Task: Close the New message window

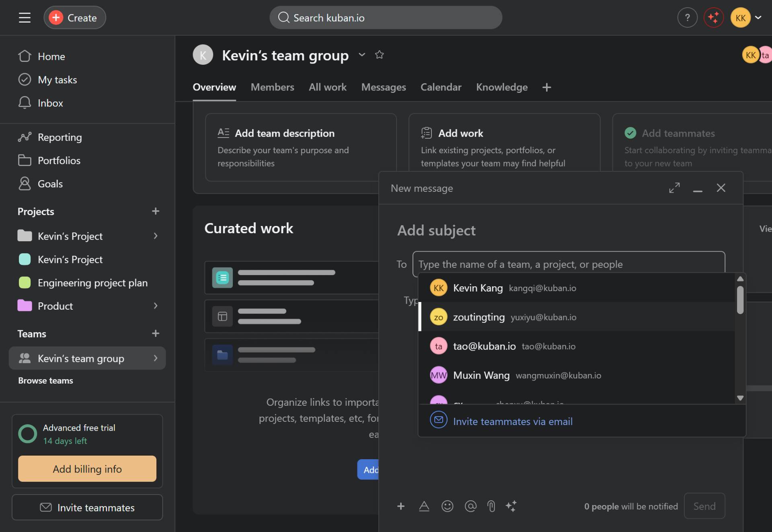Action: click(x=721, y=188)
